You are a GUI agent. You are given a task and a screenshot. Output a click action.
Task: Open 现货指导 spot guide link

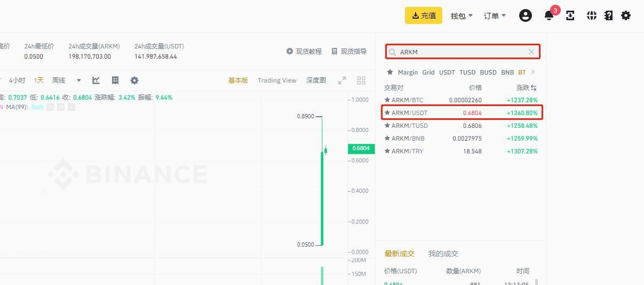point(354,51)
